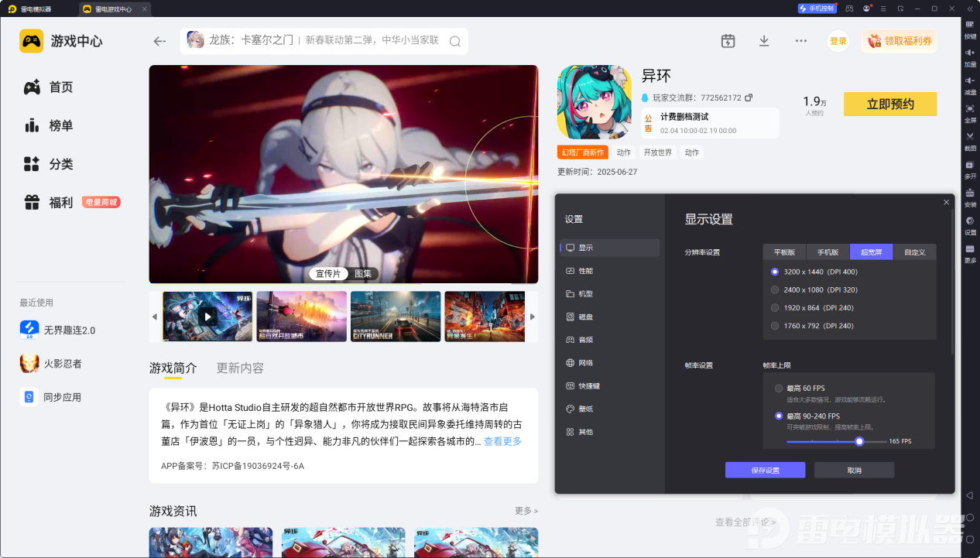Expand description with 查看更多 link

click(x=502, y=441)
